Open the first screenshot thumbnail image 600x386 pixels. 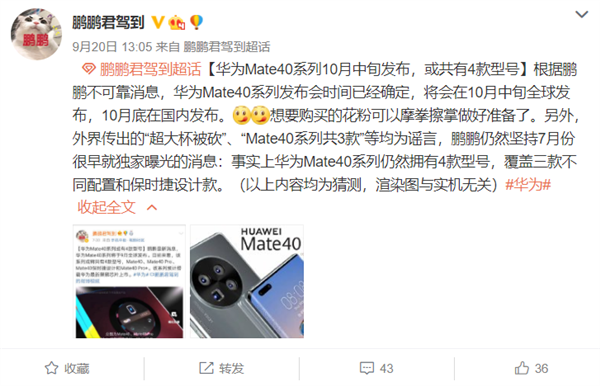pos(129,282)
